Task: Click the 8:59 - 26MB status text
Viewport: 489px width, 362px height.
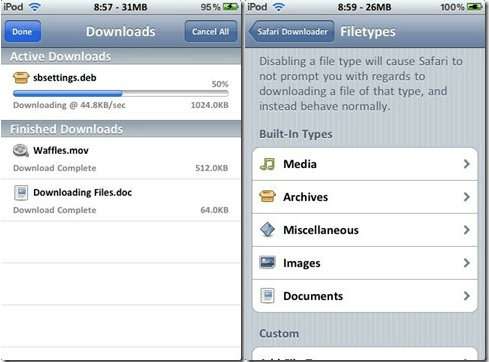Action: point(364,7)
